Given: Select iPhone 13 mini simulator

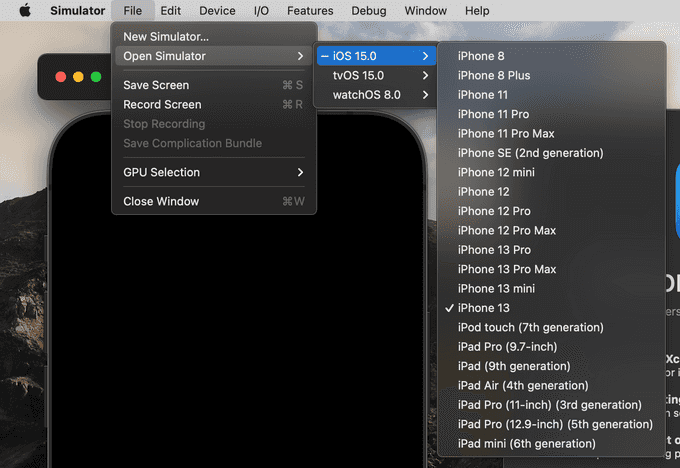Looking at the screenshot, I should coord(552,288).
